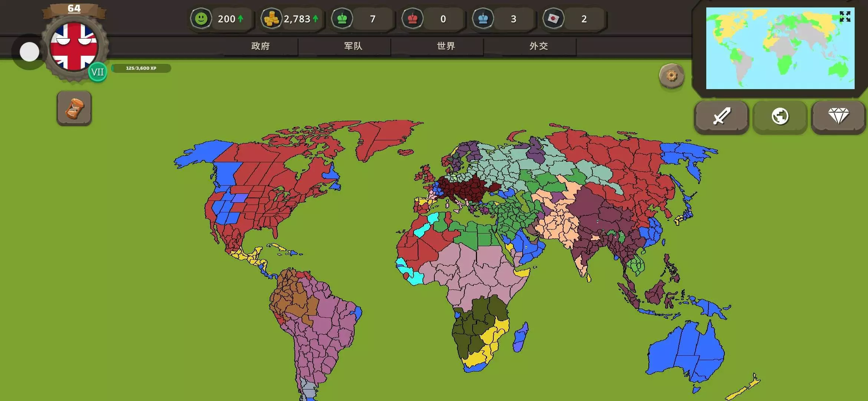Open the sword war mode button
This screenshot has height=401, width=868.
[721, 117]
